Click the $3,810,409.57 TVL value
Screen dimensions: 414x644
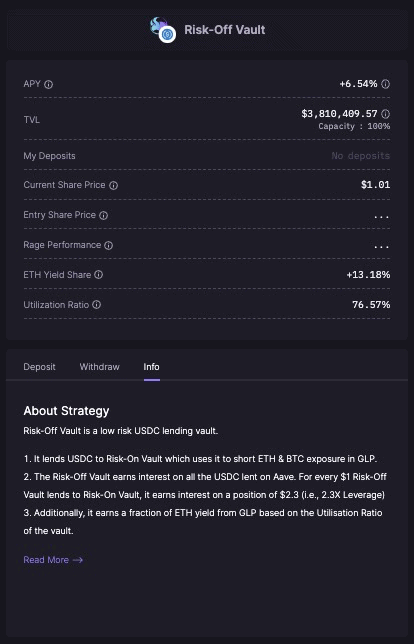tap(339, 114)
